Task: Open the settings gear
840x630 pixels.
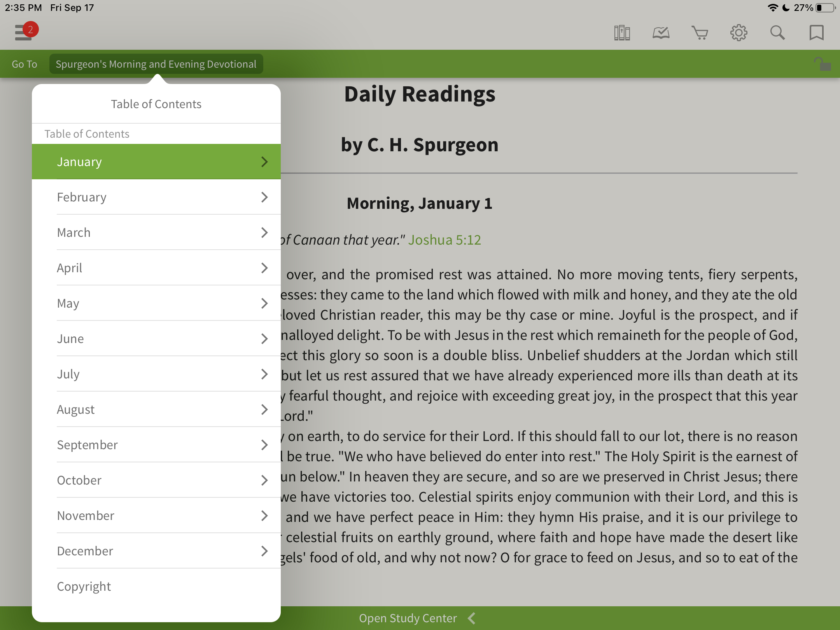Action: [738, 33]
